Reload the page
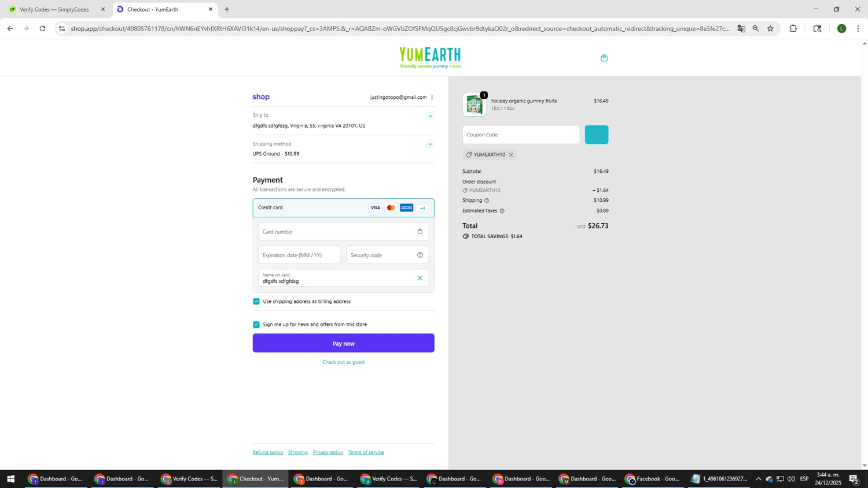Screen dimensions: 868x488 click(42, 28)
